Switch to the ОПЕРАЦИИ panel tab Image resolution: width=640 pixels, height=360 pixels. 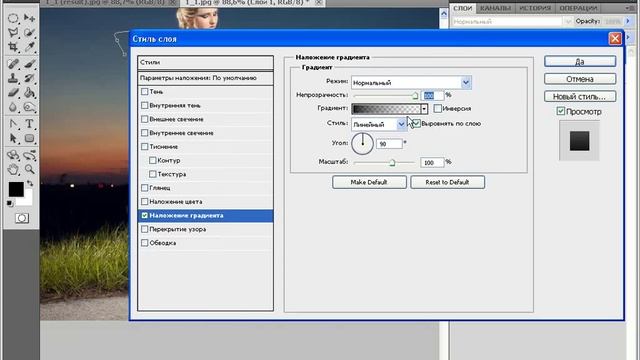[578, 8]
